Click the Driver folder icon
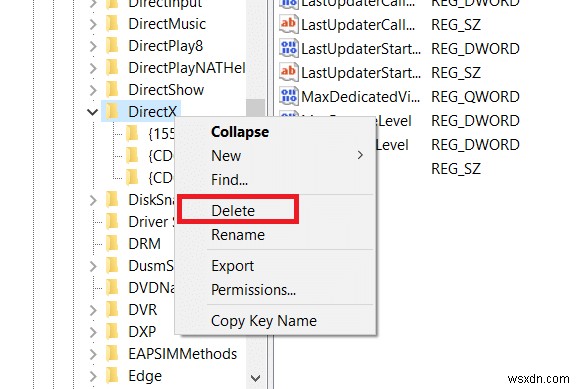This screenshot has height=389, width=581. point(112,222)
